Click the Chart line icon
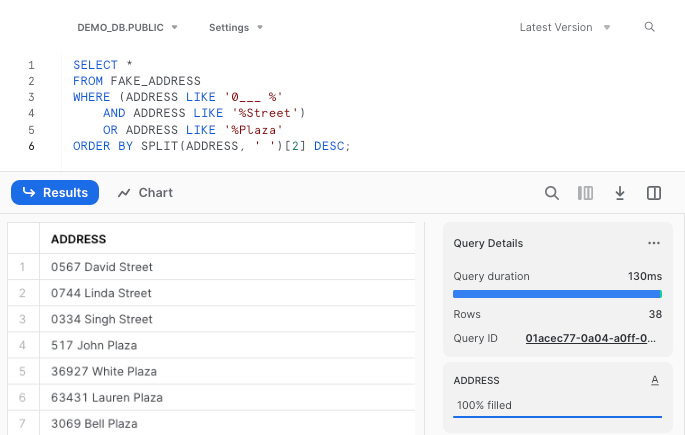The image size is (685, 435). (x=124, y=193)
